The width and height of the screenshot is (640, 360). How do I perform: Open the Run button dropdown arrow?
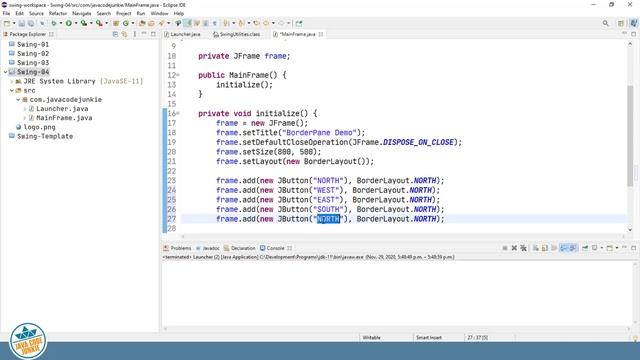(76, 23)
